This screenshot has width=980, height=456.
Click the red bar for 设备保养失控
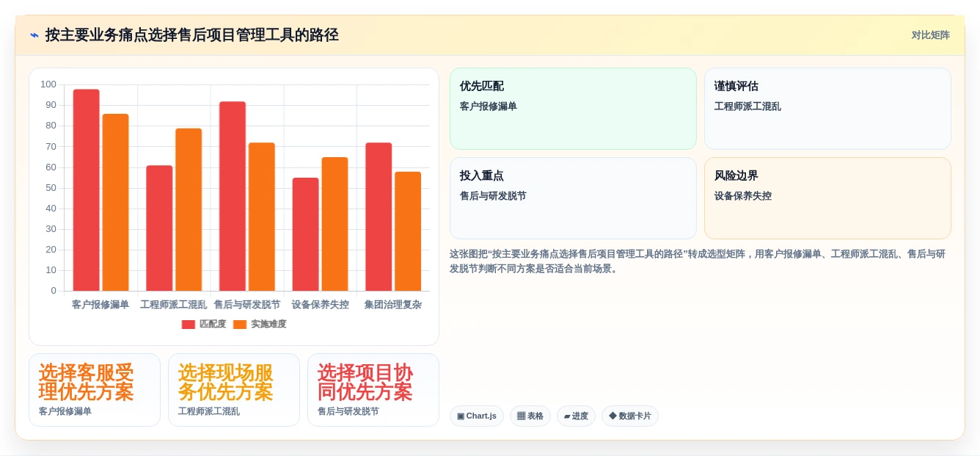(306, 234)
